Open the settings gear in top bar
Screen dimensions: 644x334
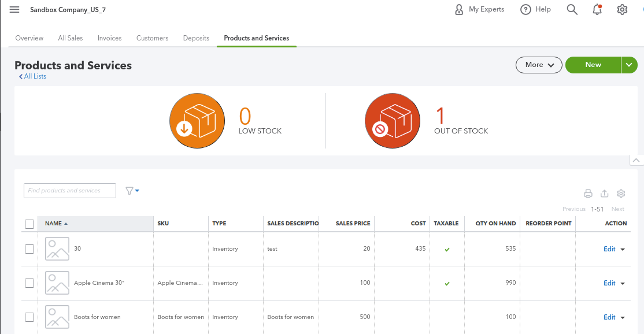pyautogui.click(x=622, y=9)
